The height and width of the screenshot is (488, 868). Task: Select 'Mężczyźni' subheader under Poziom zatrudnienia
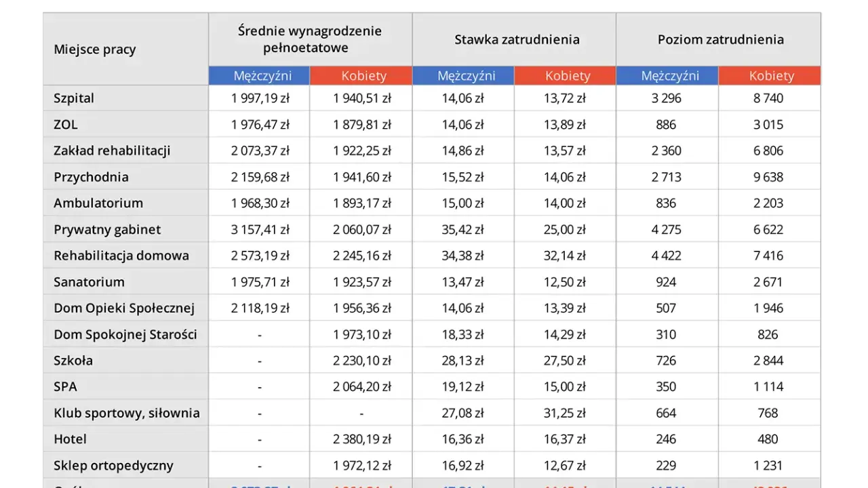point(667,76)
